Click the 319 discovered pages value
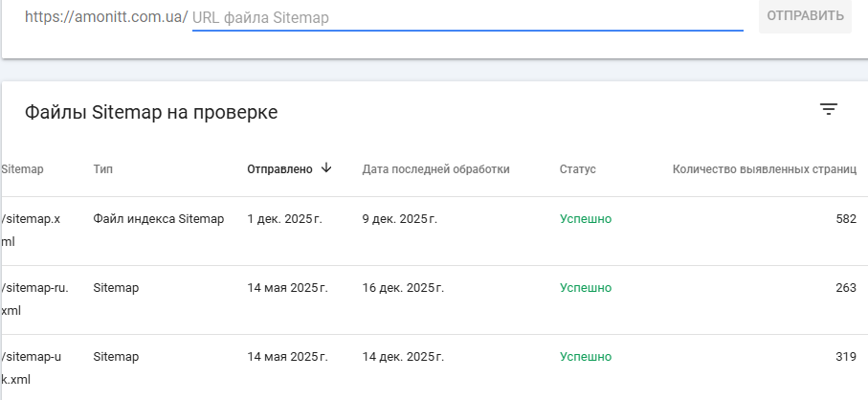This screenshot has width=868, height=400. coord(845,357)
